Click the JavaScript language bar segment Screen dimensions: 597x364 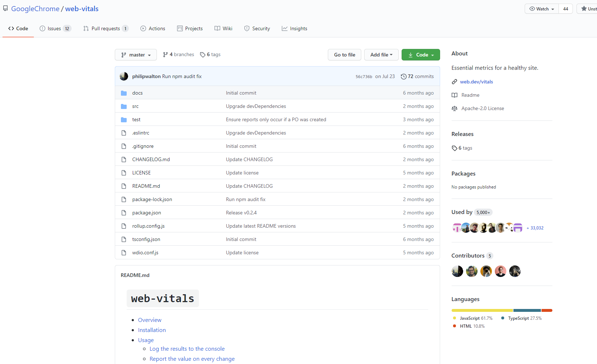(482, 310)
